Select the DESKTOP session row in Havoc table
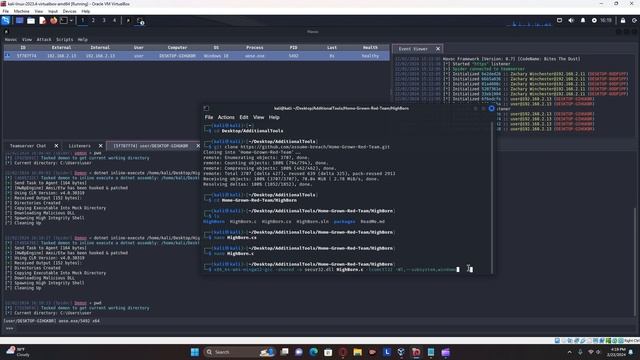The height and width of the screenshot is (360, 640). tap(197, 56)
